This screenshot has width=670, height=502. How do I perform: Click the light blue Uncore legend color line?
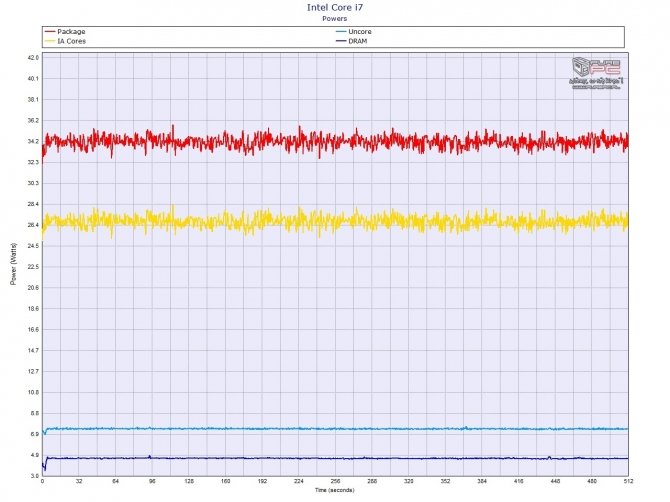point(341,32)
